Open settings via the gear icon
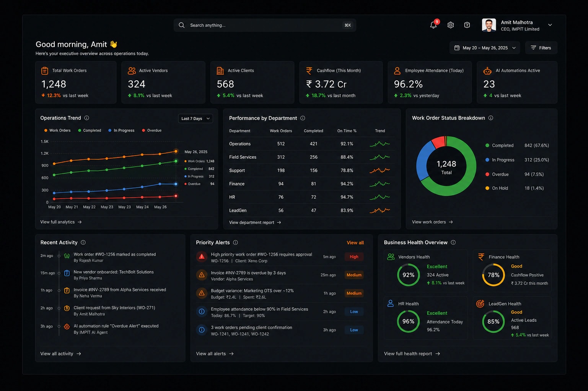 click(x=451, y=25)
